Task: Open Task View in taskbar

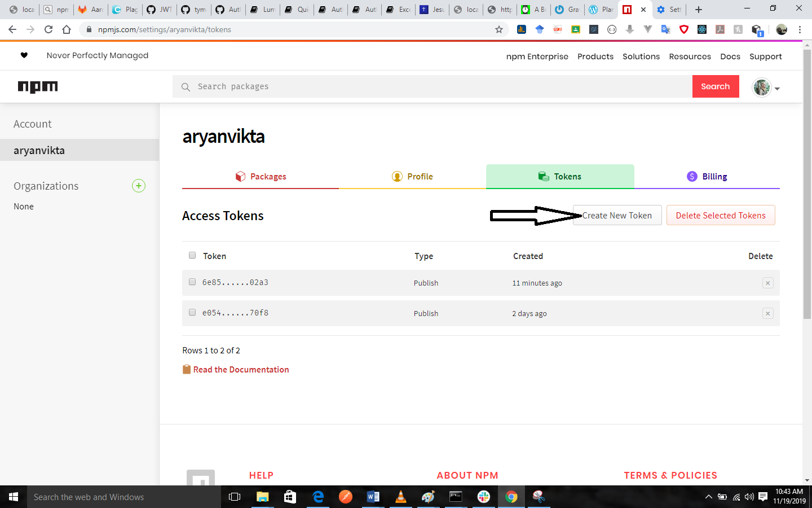Action: click(235, 497)
